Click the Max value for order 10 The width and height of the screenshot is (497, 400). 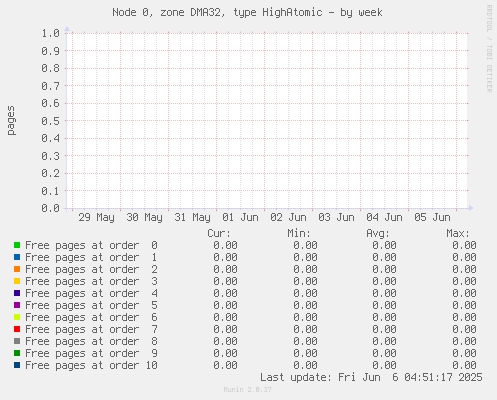tap(464, 366)
